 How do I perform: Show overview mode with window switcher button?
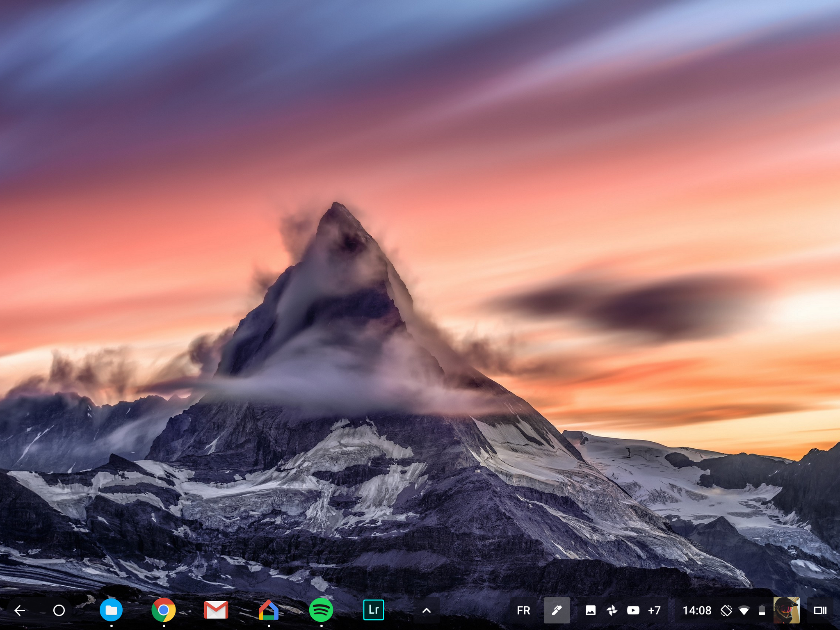point(820,610)
